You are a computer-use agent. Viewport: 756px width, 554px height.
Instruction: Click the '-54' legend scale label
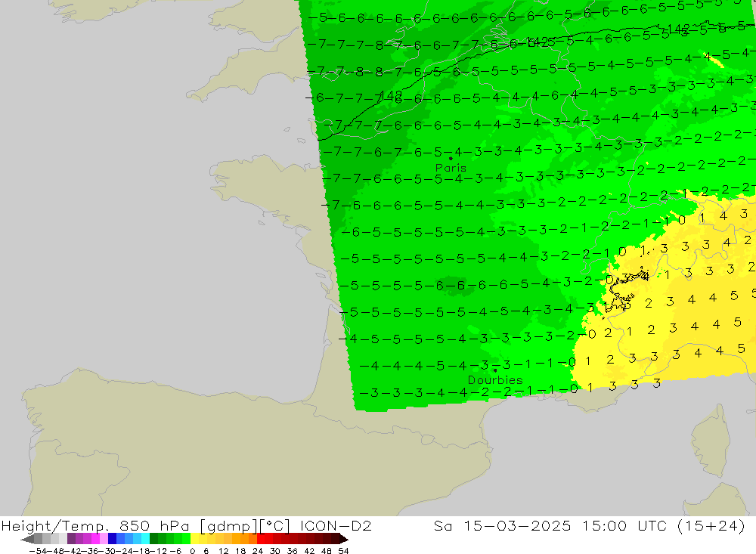coord(38,551)
